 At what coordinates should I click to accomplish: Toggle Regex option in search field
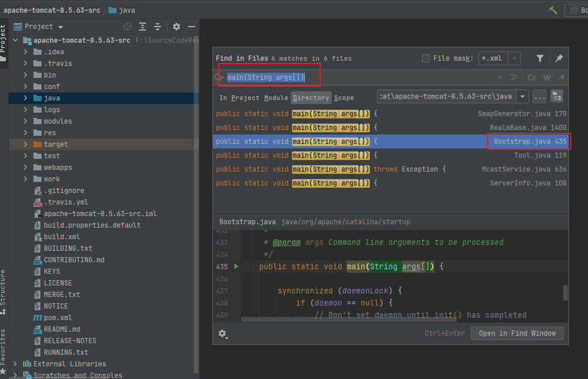[561, 77]
